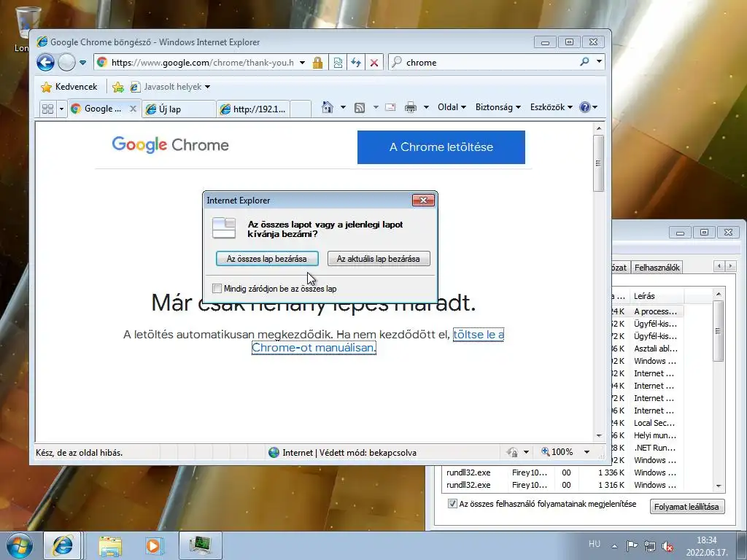Open the Biztonság menu

498,107
